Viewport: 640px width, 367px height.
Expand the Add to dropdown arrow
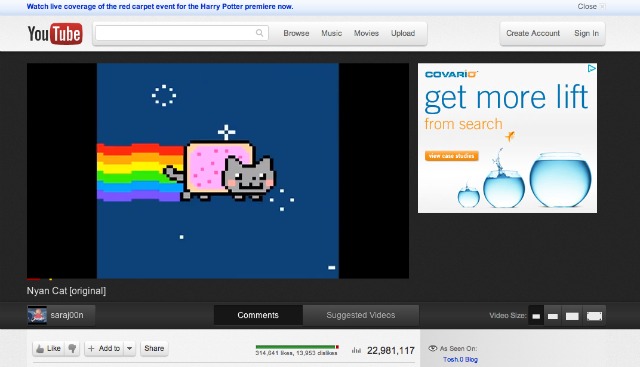click(x=129, y=348)
